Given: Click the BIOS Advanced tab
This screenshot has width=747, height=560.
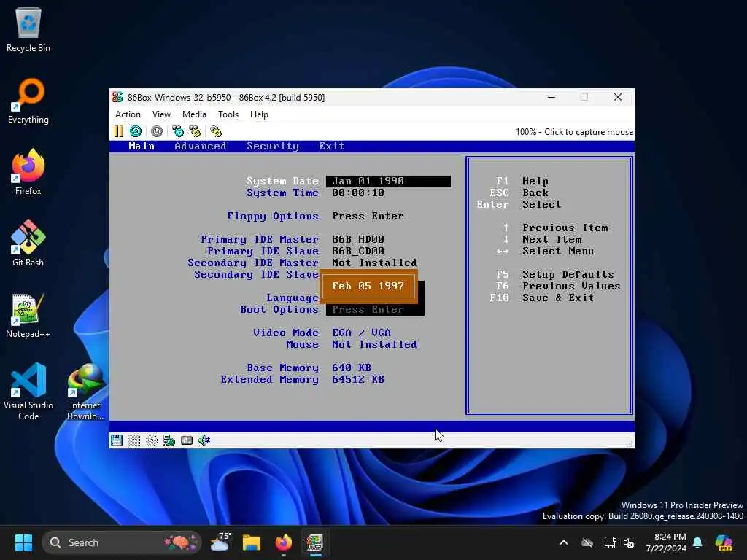Looking at the screenshot, I should coord(200,146).
